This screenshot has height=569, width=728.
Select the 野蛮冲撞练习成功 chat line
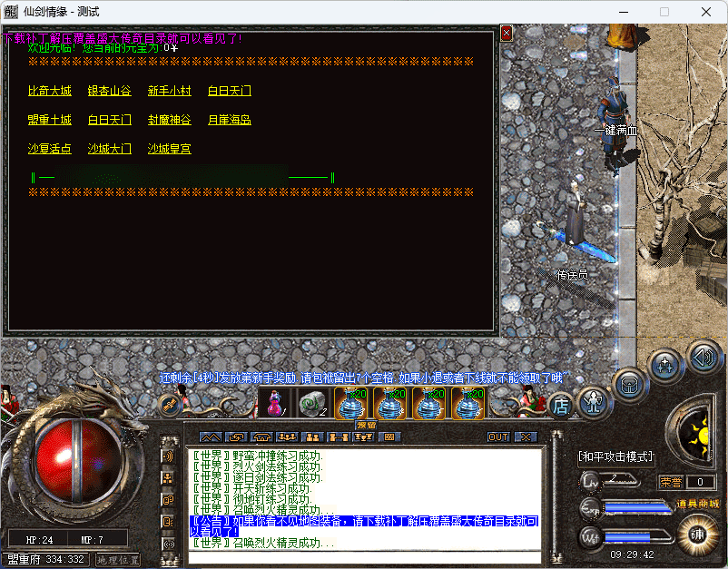[x=257, y=456]
